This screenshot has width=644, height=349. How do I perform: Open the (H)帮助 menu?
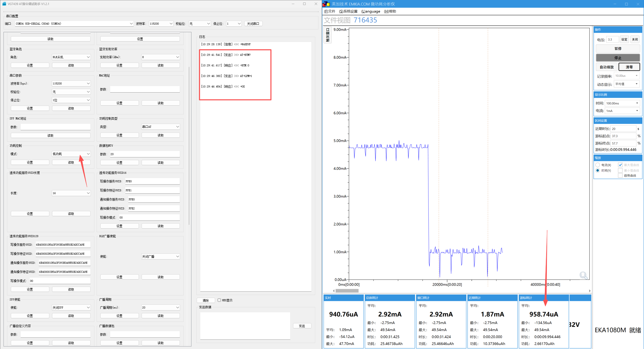(390, 11)
